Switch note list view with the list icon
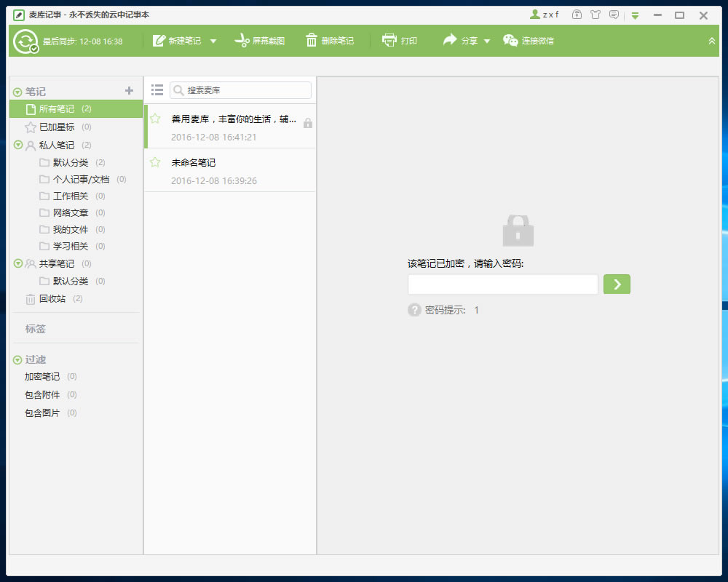The height and width of the screenshot is (582, 728). [157, 90]
